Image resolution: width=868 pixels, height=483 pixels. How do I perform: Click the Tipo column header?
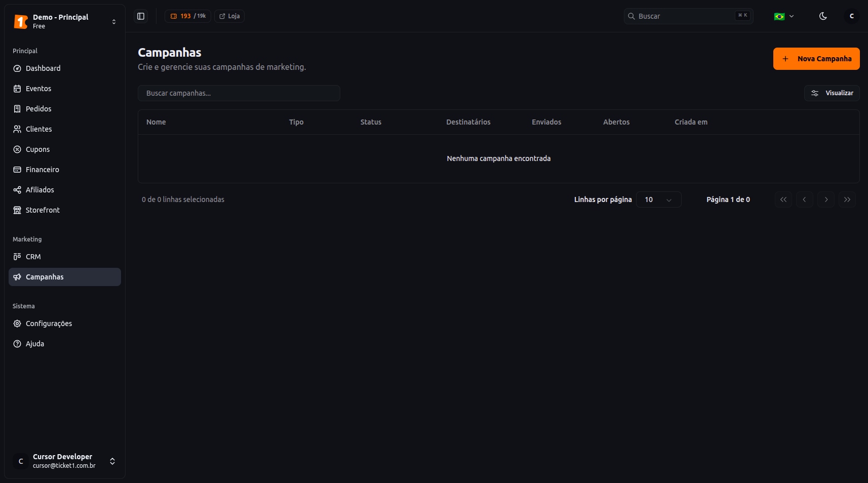pos(296,122)
